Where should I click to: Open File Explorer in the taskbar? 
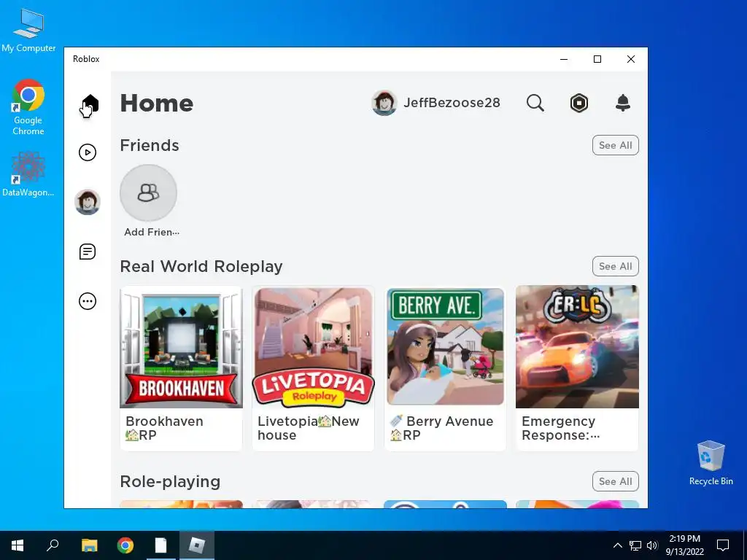click(x=89, y=545)
